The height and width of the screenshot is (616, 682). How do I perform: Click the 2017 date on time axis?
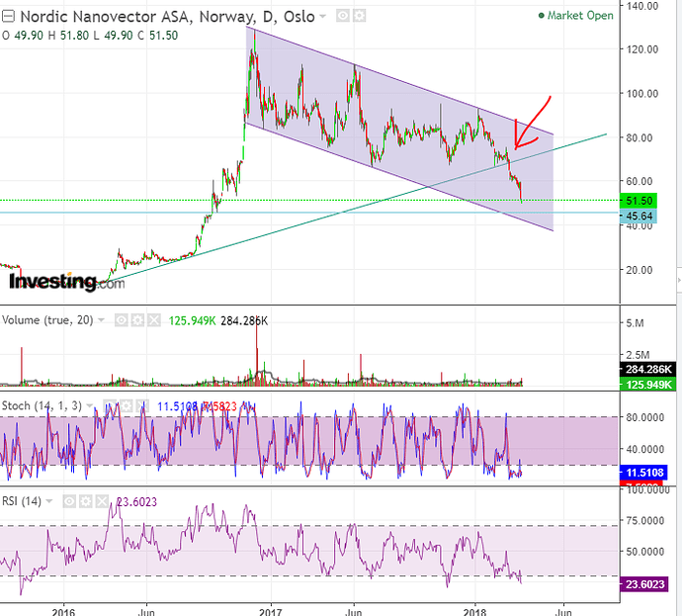[x=271, y=612]
